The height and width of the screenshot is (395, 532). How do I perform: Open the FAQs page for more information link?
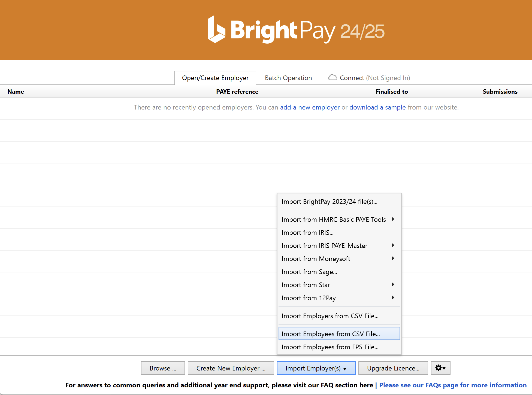[453, 385]
